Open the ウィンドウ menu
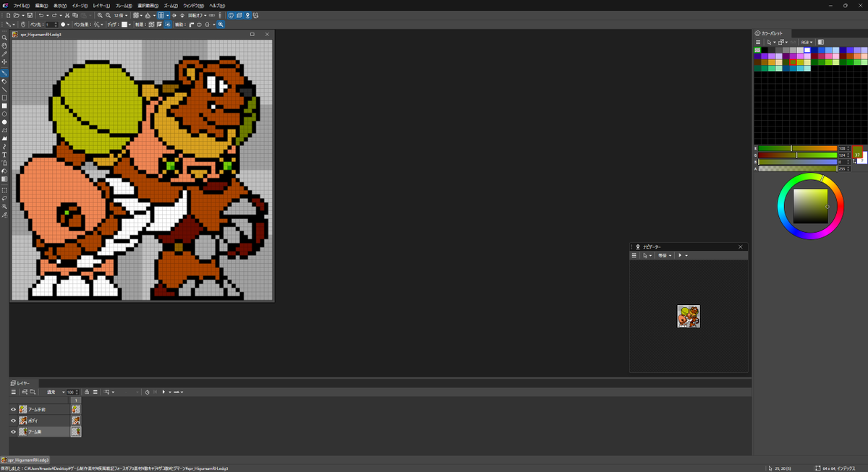The image size is (868, 472). click(193, 5)
